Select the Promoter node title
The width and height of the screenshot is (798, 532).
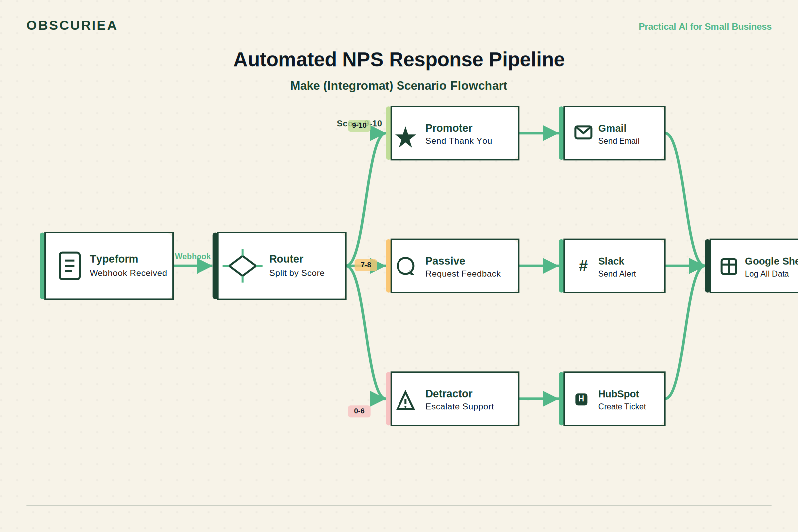click(449, 128)
